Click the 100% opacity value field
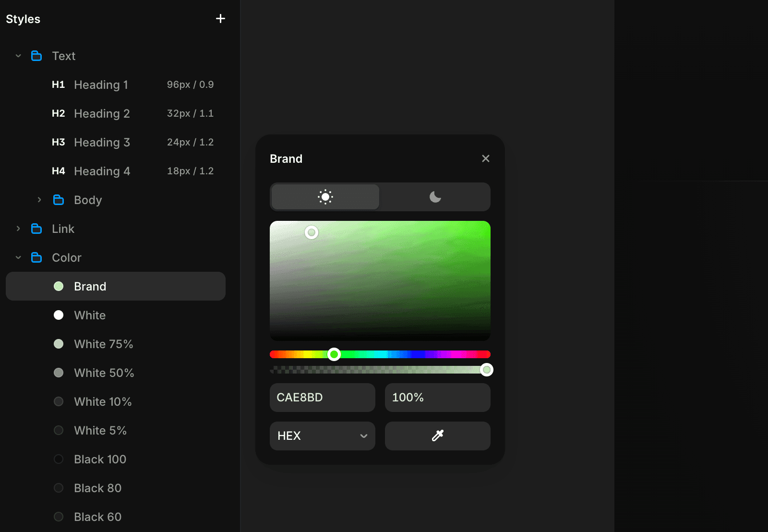Image resolution: width=768 pixels, height=532 pixels. click(x=437, y=397)
